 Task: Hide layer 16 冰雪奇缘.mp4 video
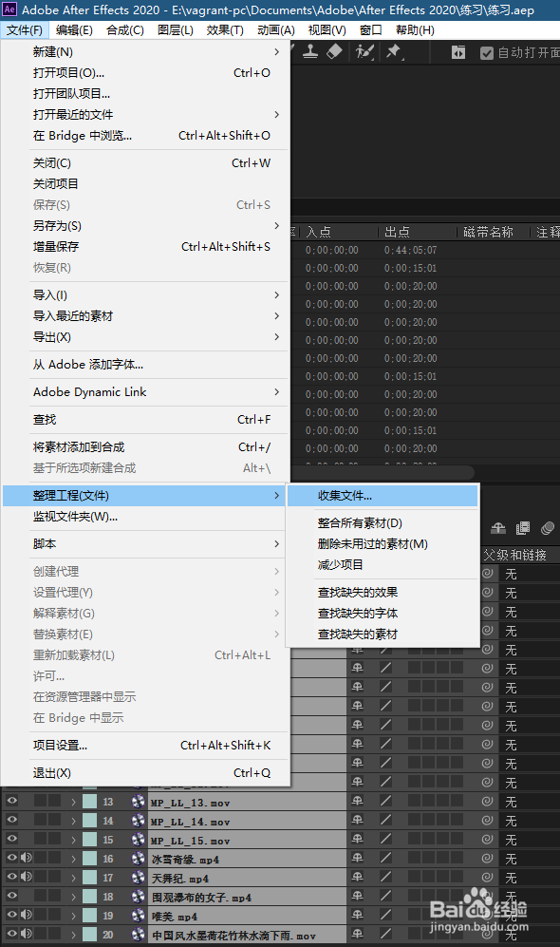[11, 858]
